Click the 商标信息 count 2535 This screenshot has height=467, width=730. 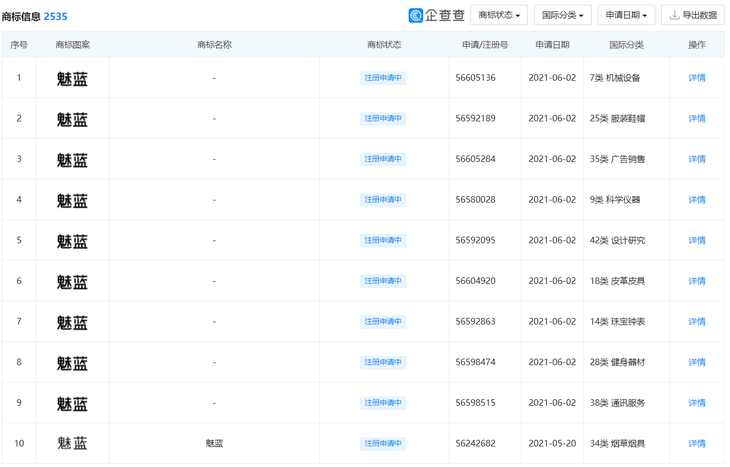coord(55,16)
